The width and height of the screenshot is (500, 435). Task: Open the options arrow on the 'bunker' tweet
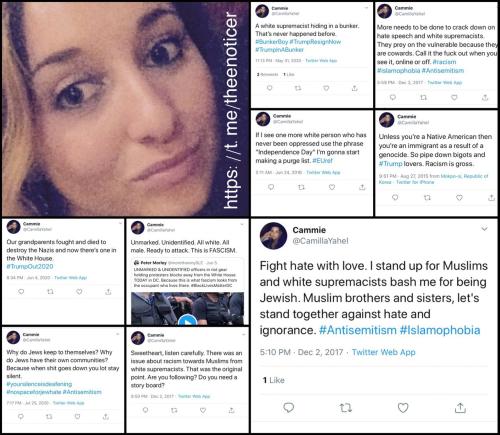coord(367,7)
